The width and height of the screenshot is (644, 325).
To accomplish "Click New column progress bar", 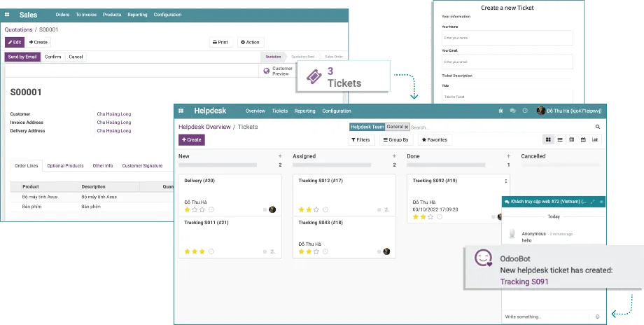I will point(218,165).
